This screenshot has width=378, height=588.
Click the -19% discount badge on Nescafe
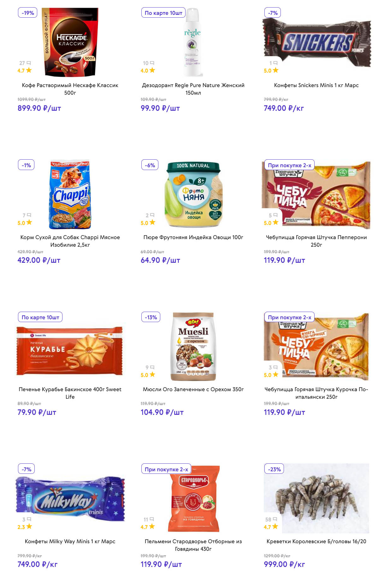click(28, 13)
